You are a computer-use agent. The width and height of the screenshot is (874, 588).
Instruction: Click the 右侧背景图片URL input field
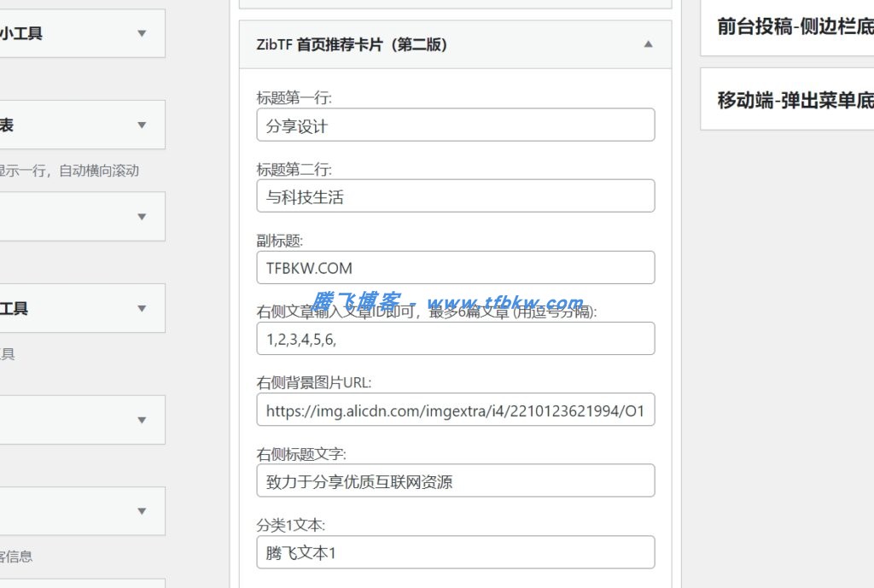[456, 410]
